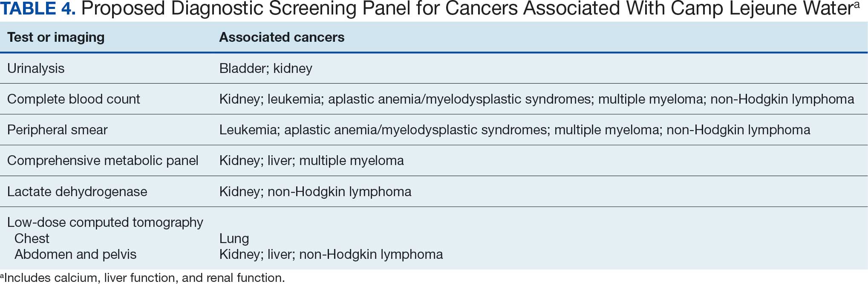Click the Peripheral smear row label
The width and height of the screenshot is (868, 284).
tap(58, 130)
